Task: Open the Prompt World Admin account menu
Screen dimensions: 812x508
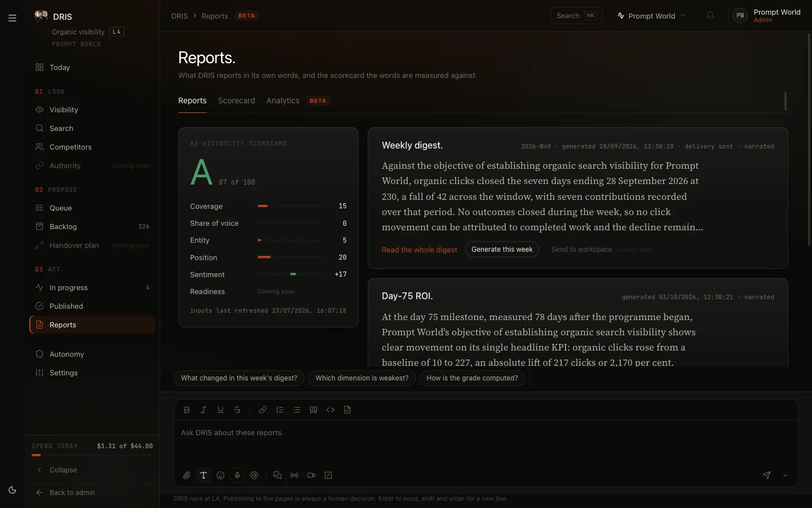Action: [766, 16]
